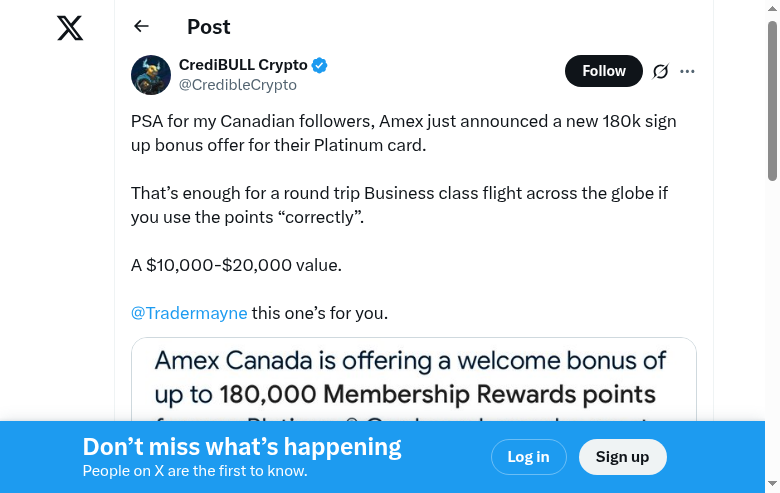Viewport: 780px width, 493px height.
Task: Open the three-dot more options menu
Action: (x=687, y=71)
